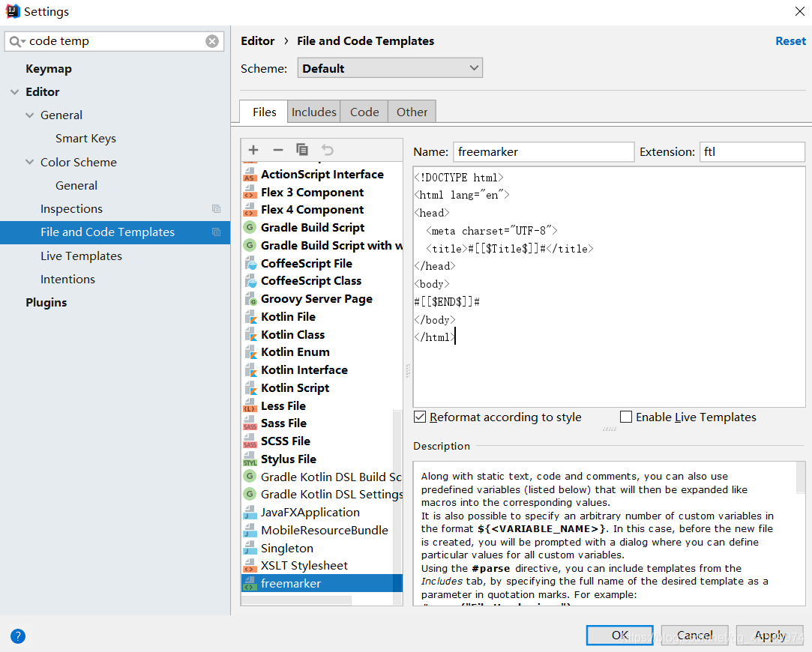Collapse the General node under Editor
Screen dimensions: 812x652
pyautogui.click(x=29, y=115)
